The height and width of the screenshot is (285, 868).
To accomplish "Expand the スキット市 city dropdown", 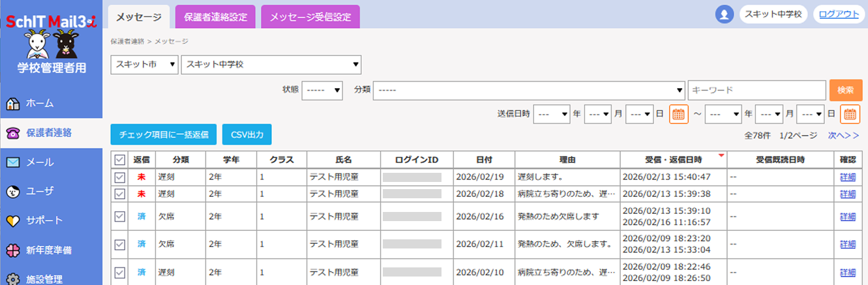I will coord(144,65).
